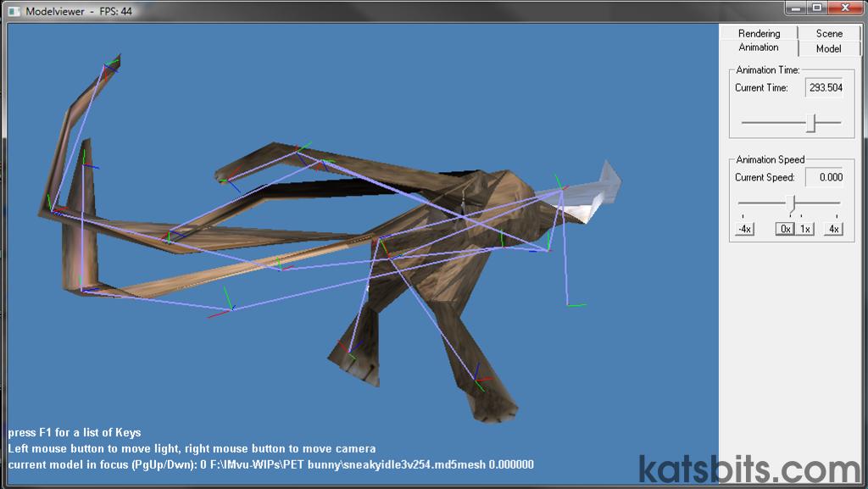Screen dimensions: 868x489
Task: Click the 'Current Time:' label
Action: coord(761,87)
